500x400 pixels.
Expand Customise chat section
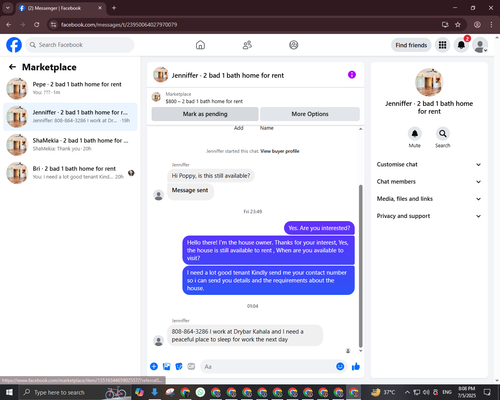click(x=429, y=164)
